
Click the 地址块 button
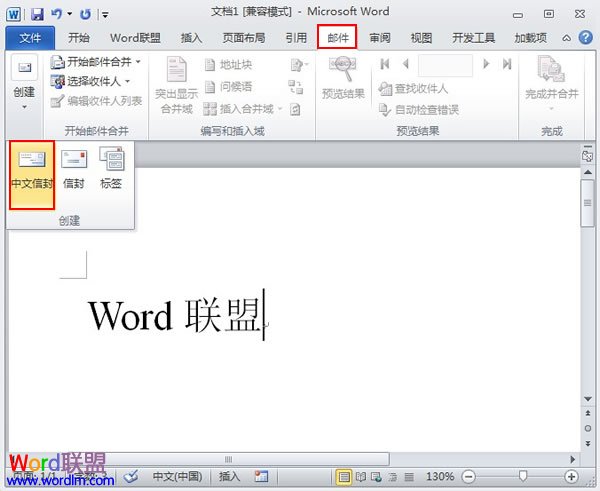point(228,65)
